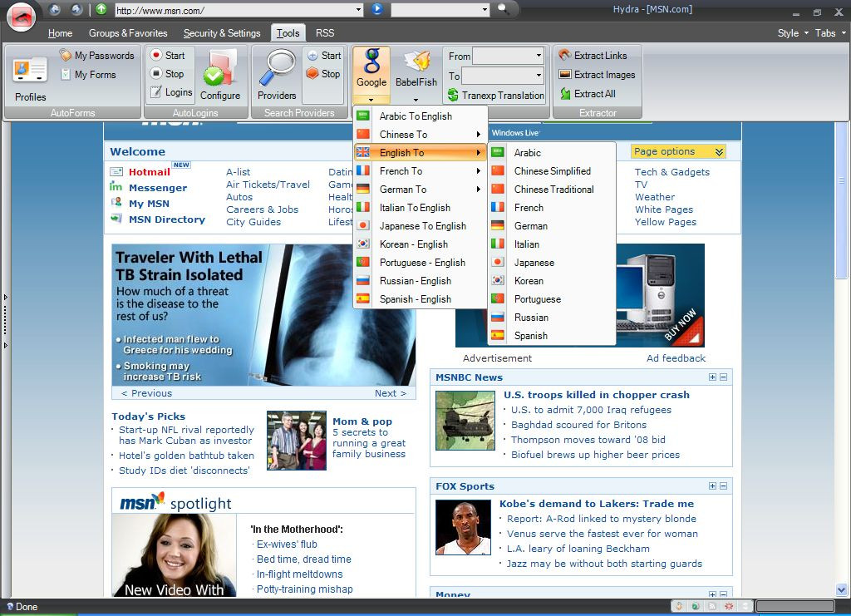Click the status bar progress bar
Image resolution: width=851 pixels, height=616 pixels.
[x=795, y=606]
